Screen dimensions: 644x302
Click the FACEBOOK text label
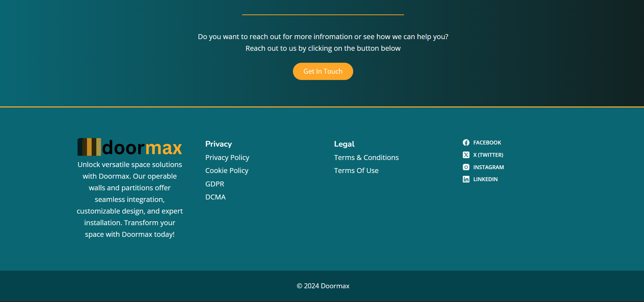(x=487, y=143)
